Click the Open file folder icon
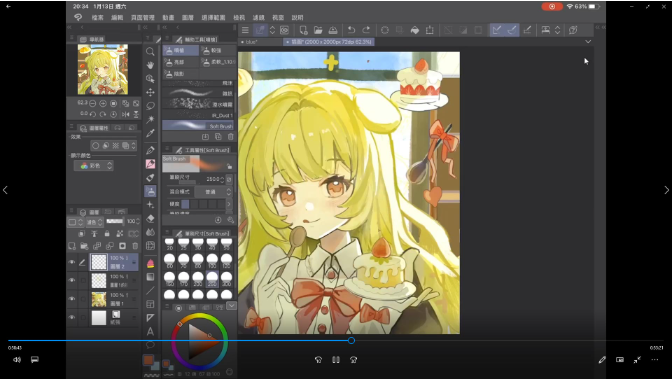The image size is (672, 379). (x=318, y=30)
